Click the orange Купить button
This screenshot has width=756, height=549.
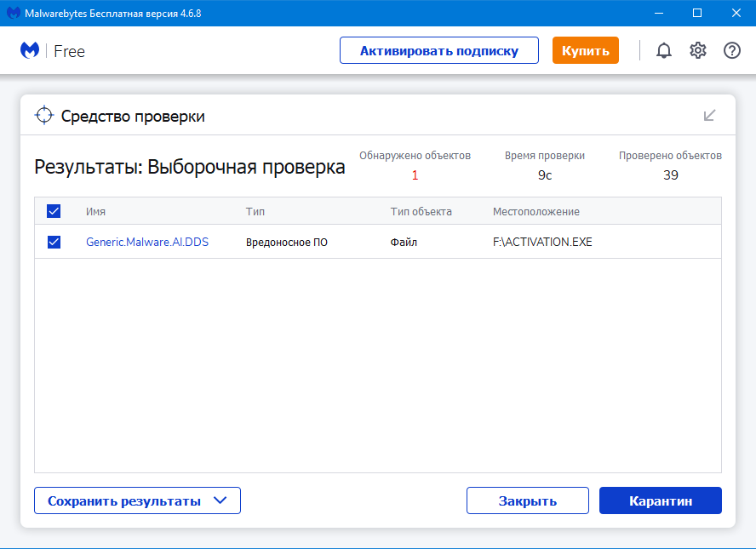(585, 50)
